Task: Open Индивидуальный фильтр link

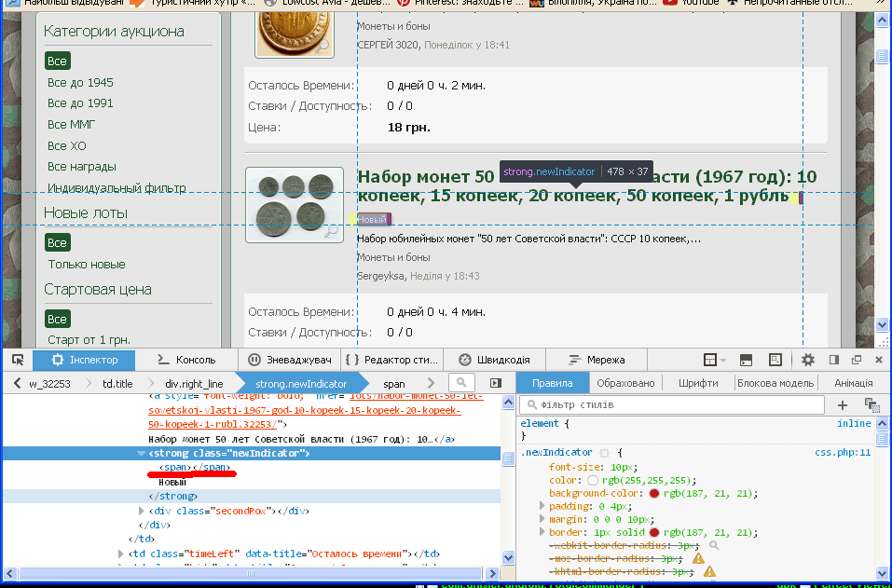Action: 117,187
